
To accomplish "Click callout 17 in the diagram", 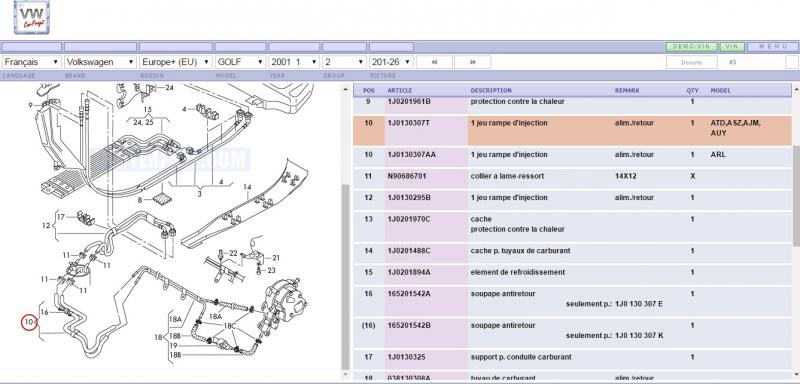I will (x=61, y=217).
